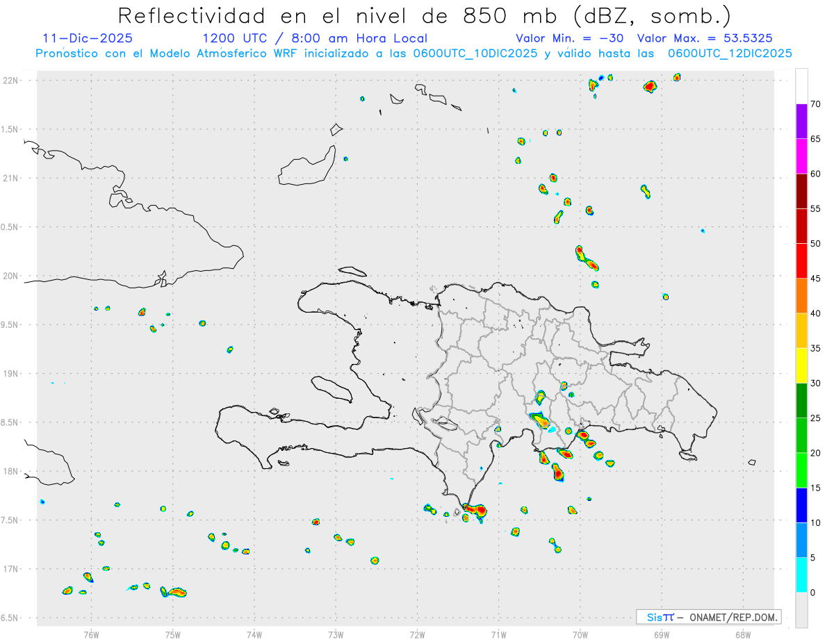Screen dimensions: 834x644
Task: Click the 'Valor Max. = 53.5325' text
Action: click(705, 38)
